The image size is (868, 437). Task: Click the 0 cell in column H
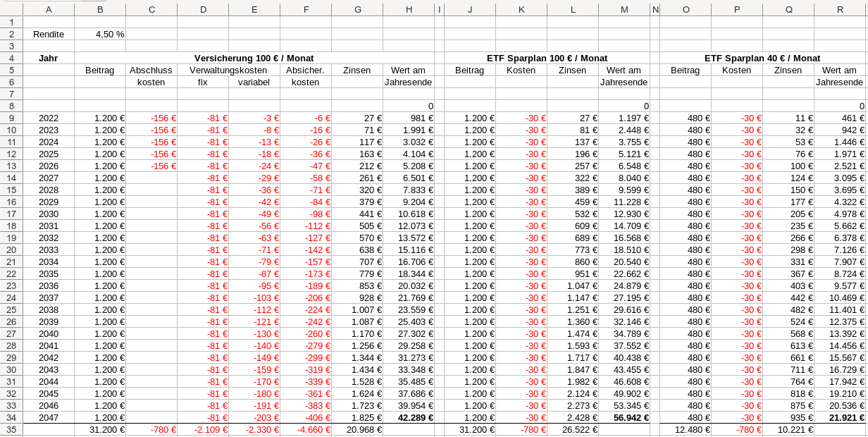pyautogui.click(x=409, y=106)
